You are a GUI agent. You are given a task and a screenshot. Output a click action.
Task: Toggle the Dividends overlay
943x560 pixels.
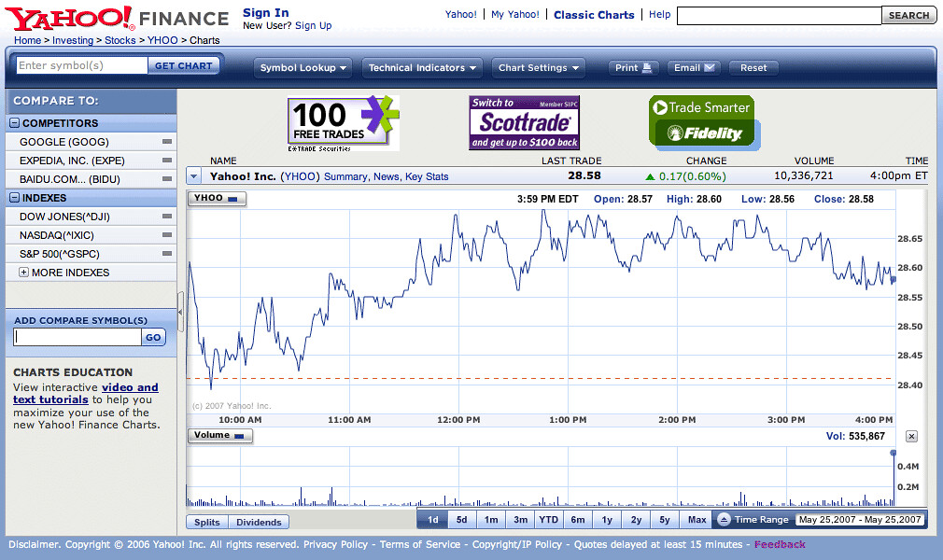click(x=259, y=523)
